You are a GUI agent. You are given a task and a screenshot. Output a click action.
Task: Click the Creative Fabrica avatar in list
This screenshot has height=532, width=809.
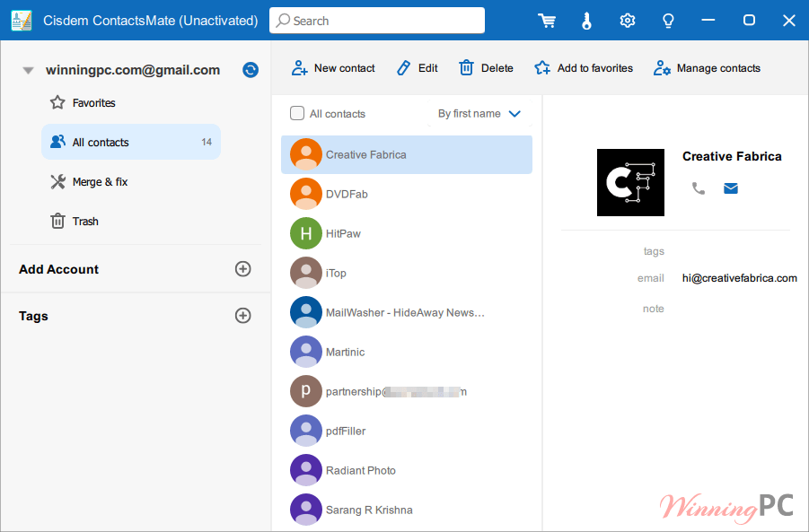[x=306, y=154]
